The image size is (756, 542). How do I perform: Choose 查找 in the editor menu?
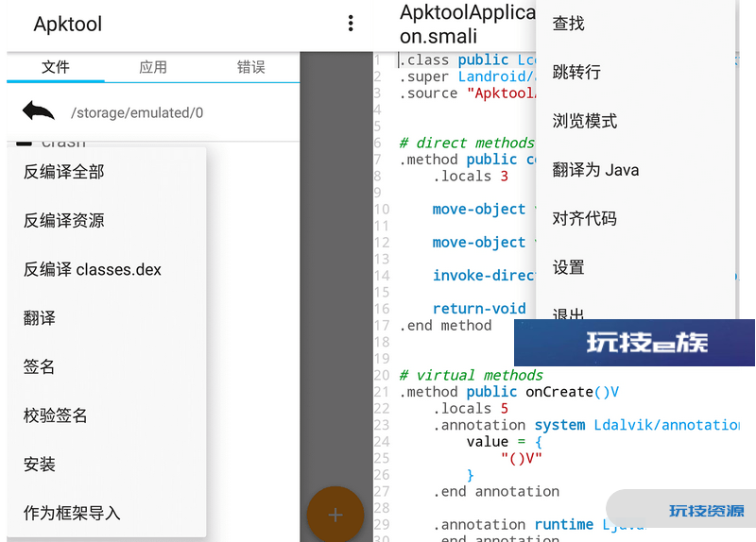click(x=635, y=24)
